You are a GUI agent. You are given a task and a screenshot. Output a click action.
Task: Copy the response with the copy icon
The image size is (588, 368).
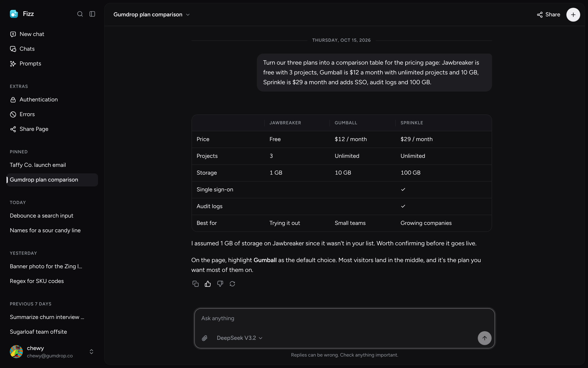point(196,284)
